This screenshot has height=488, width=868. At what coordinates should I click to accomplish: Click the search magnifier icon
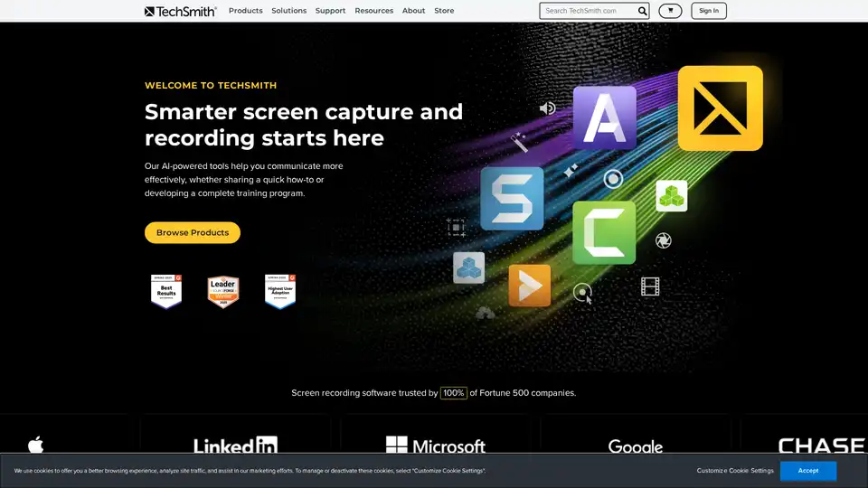pos(642,11)
